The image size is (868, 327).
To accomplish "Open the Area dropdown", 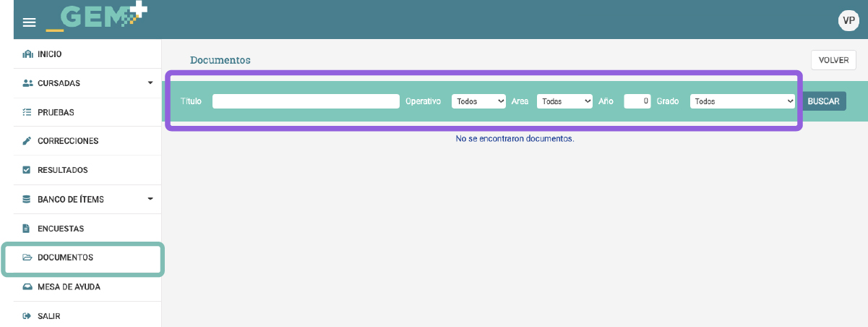I will click(564, 101).
